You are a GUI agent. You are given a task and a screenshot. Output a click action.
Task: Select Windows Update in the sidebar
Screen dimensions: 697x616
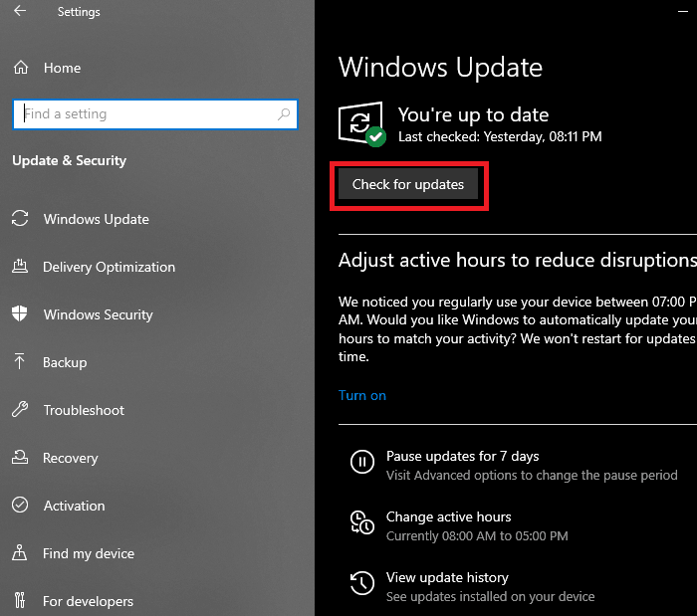(96, 219)
